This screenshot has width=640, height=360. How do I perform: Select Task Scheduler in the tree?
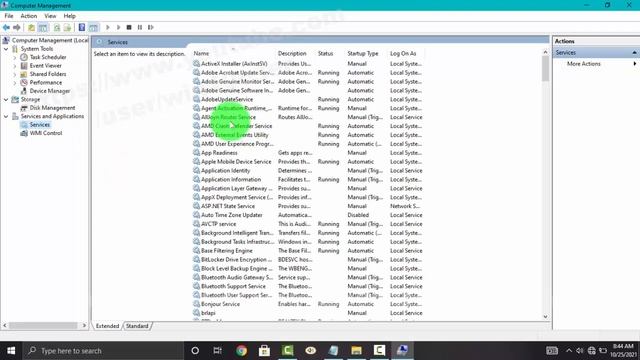pyautogui.click(x=48, y=57)
